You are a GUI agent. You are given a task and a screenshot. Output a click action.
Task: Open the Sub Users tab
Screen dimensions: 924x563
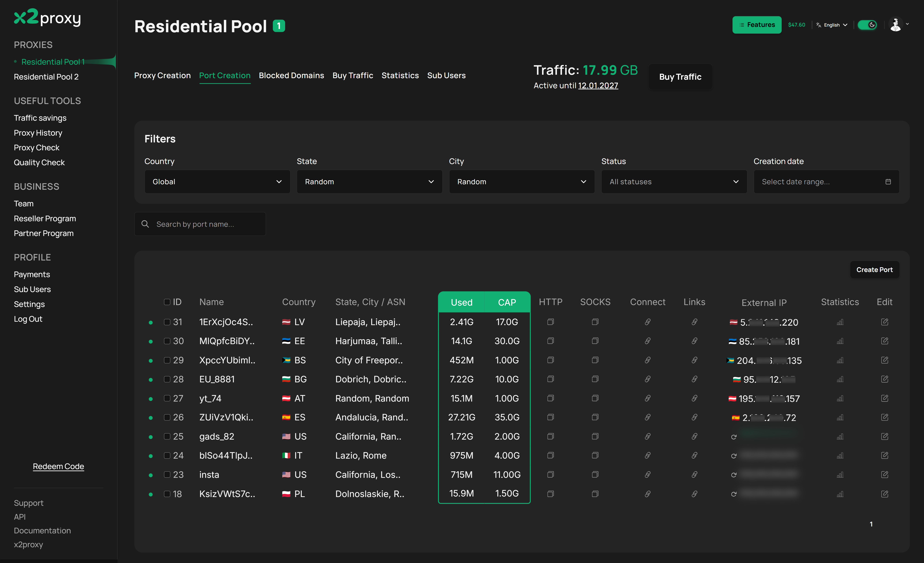point(446,75)
